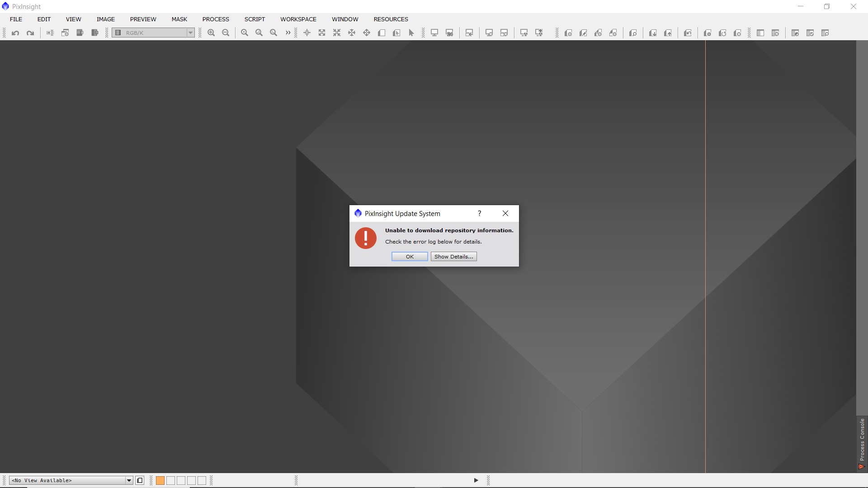Select the fifth workspace square
The width and height of the screenshot is (868, 488).
[x=202, y=480]
